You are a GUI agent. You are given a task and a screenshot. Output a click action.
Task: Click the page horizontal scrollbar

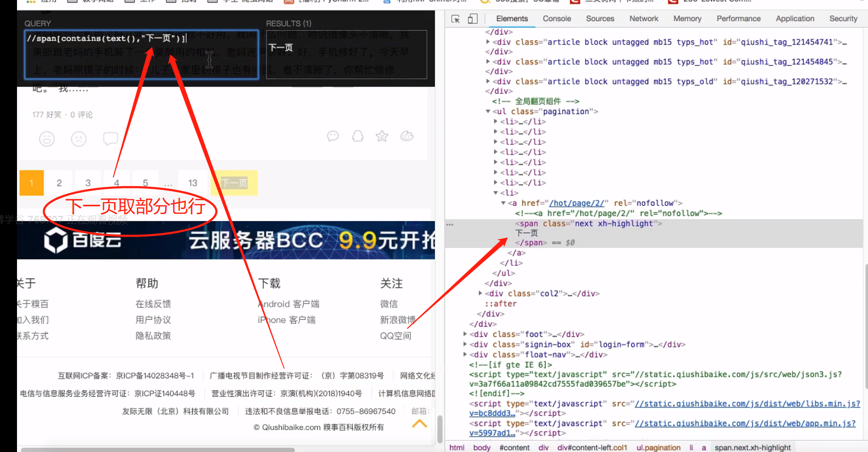click(x=158, y=450)
